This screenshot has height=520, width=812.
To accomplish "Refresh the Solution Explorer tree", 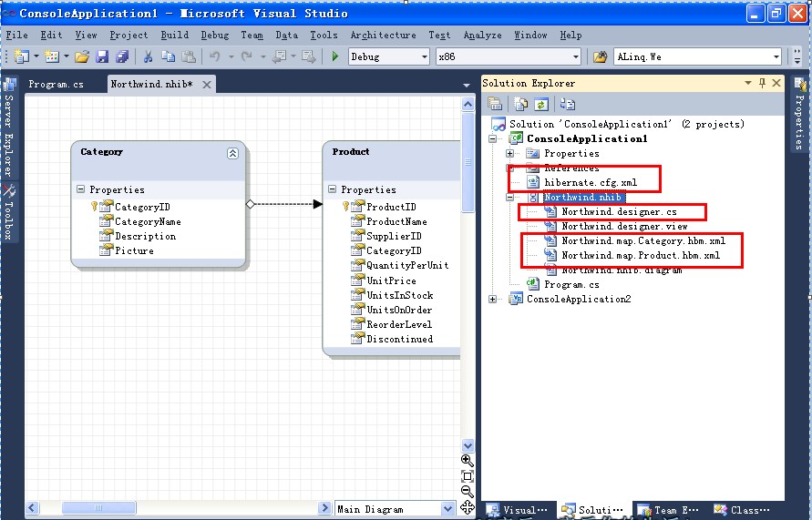I will 541,104.
